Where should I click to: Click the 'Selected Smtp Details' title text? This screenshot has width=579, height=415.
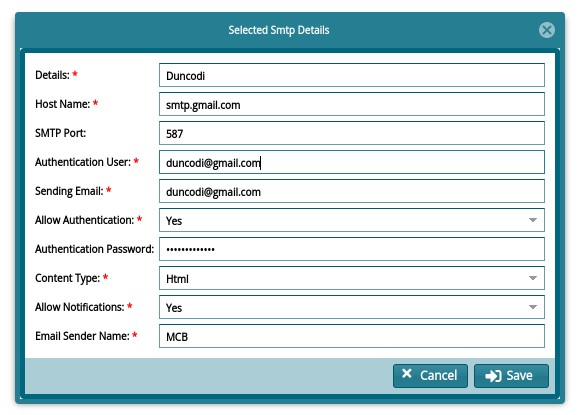tap(279, 30)
